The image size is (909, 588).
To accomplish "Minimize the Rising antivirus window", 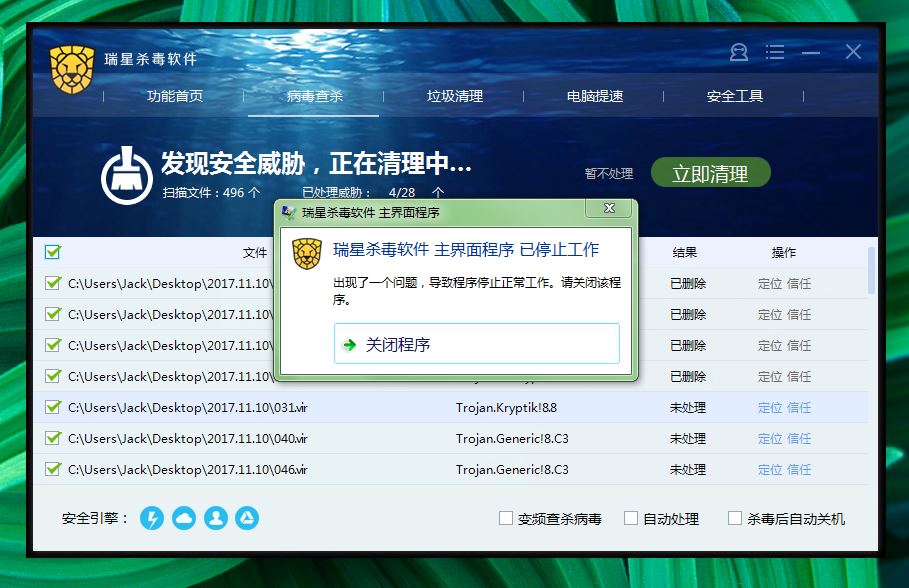I will click(x=810, y=53).
